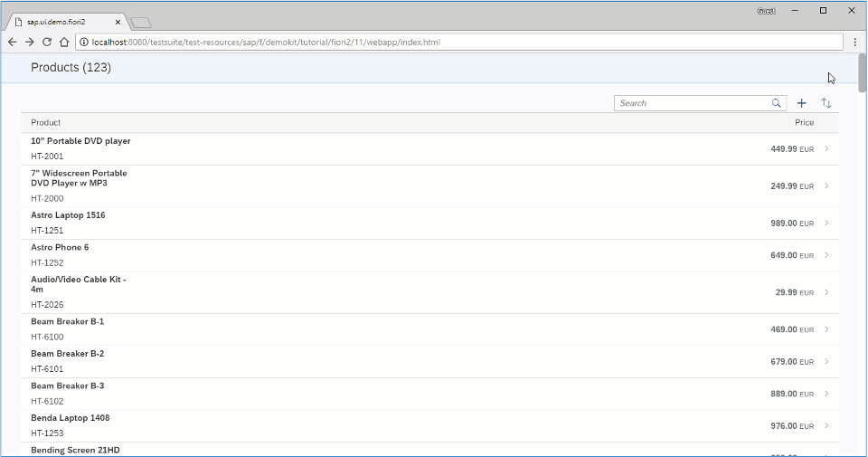Open Audio/Video Cable Kit row chevron
868x457 pixels.
click(x=826, y=292)
